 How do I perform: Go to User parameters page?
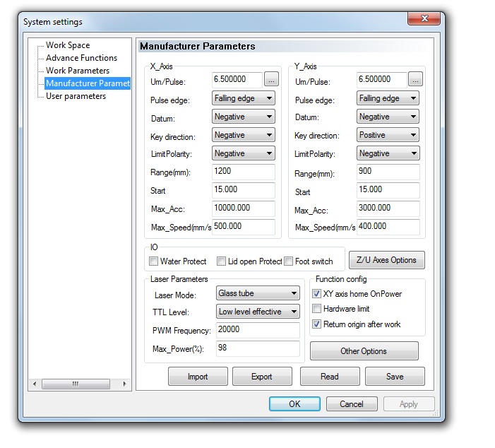coord(76,96)
